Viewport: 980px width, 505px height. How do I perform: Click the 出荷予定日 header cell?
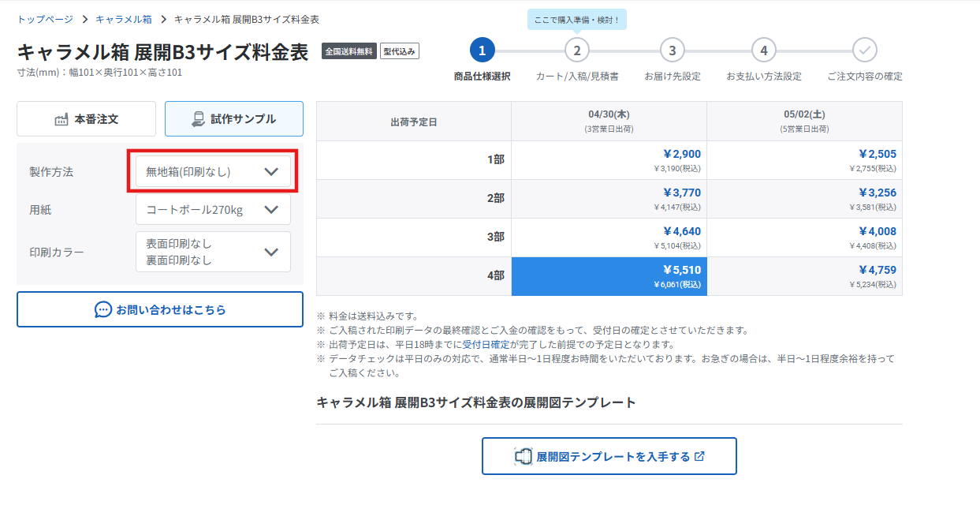[x=414, y=122]
